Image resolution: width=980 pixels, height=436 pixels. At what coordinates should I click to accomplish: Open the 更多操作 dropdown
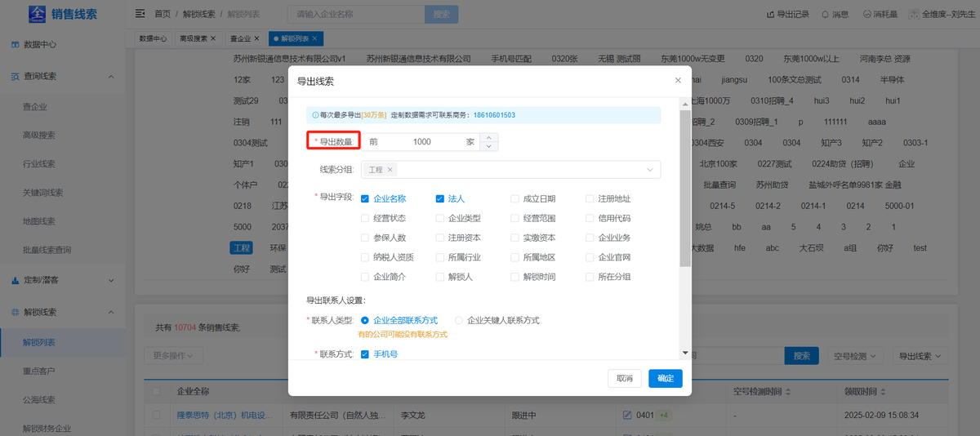[x=173, y=355]
